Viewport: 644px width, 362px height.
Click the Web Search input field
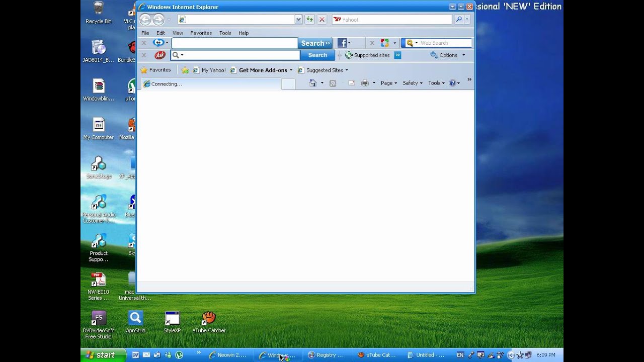tap(446, 43)
